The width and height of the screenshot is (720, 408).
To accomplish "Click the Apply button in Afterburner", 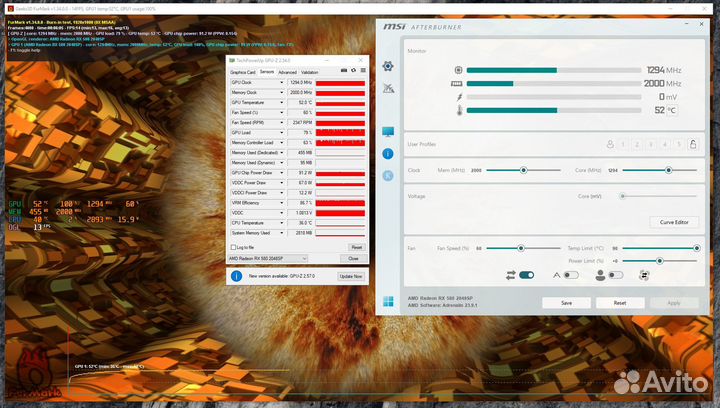I will pos(674,303).
